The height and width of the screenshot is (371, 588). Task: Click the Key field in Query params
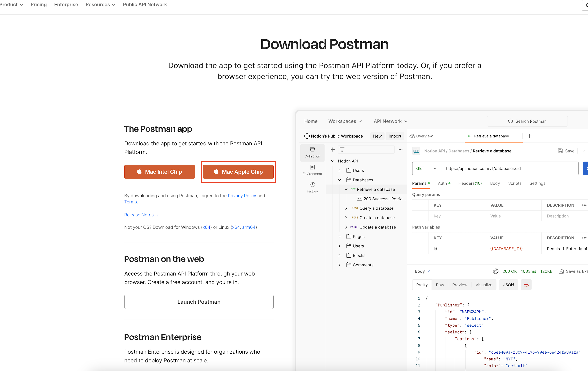456,216
